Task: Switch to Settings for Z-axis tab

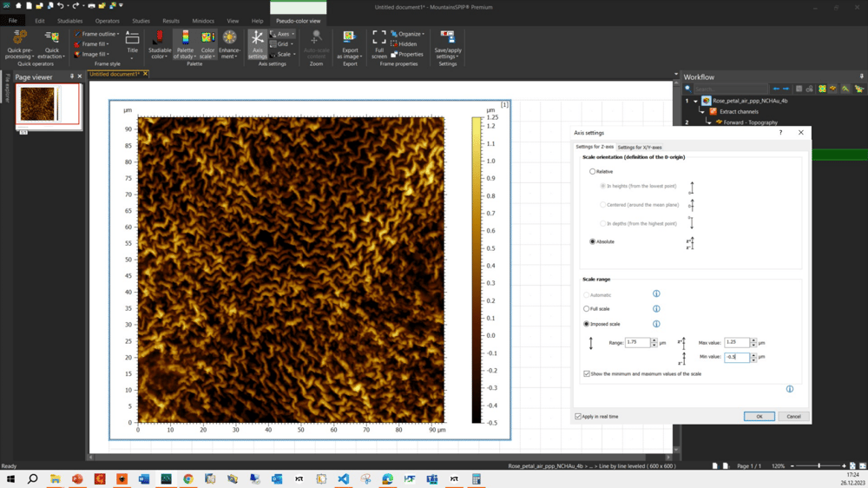Action: pyautogui.click(x=595, y=147)
